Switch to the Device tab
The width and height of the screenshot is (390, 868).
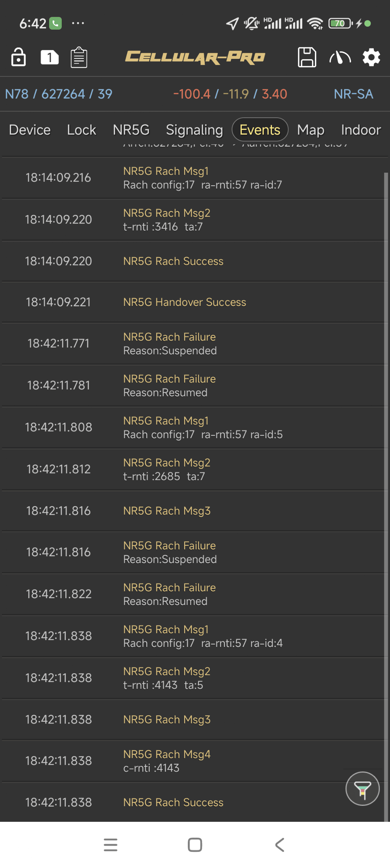pyautogui.click(x=30, y=130)
